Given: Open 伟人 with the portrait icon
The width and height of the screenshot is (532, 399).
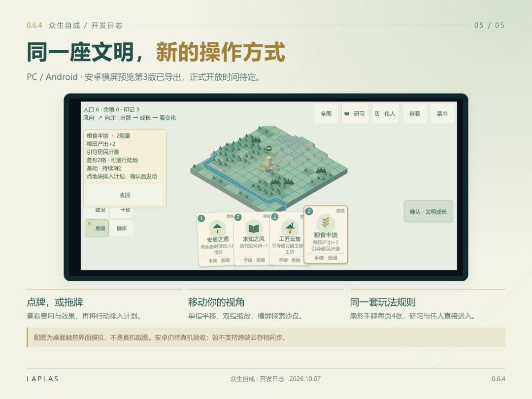Looking at the screenshot, I should tap(385, 114).
